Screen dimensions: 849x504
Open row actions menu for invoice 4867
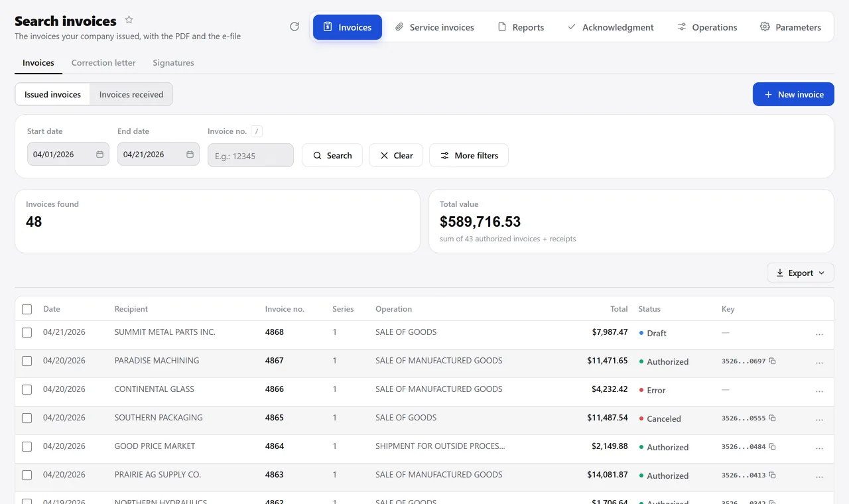[819, 363]
